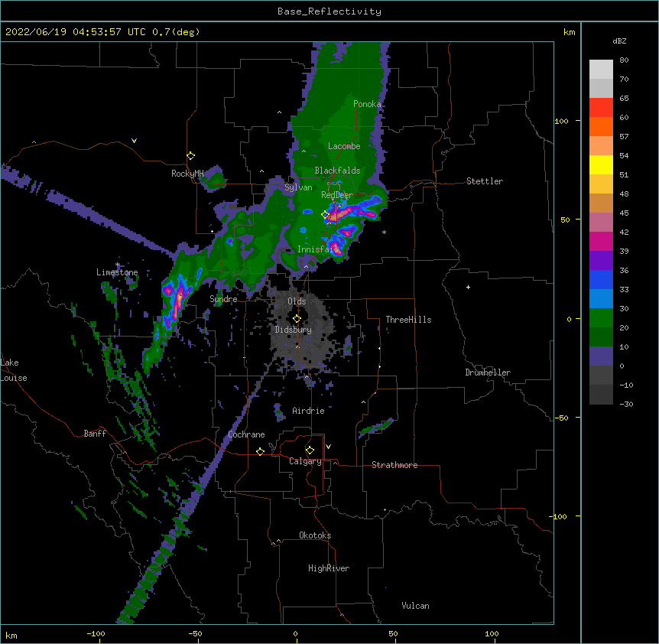
Task: Click the Stettler city label
Action: pos(484,181)
